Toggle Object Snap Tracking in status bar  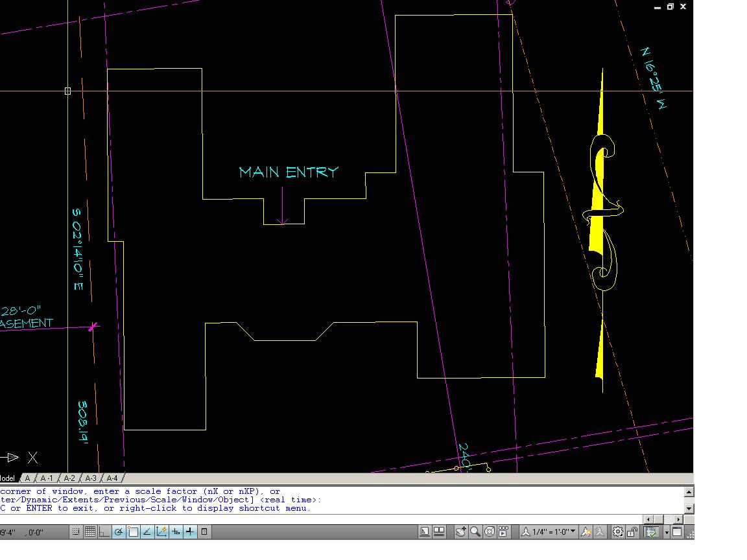147,532
